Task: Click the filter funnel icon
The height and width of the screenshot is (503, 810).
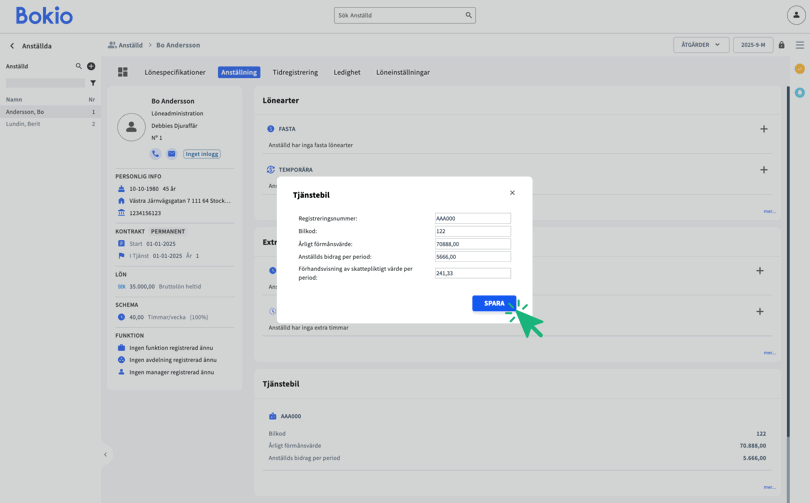Action: [x=93, y=83]
